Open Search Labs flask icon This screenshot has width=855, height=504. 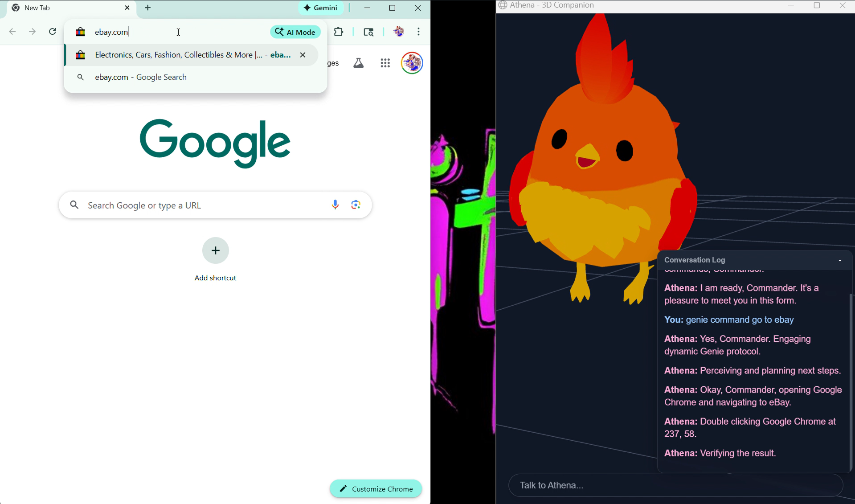tap(359, 63)
